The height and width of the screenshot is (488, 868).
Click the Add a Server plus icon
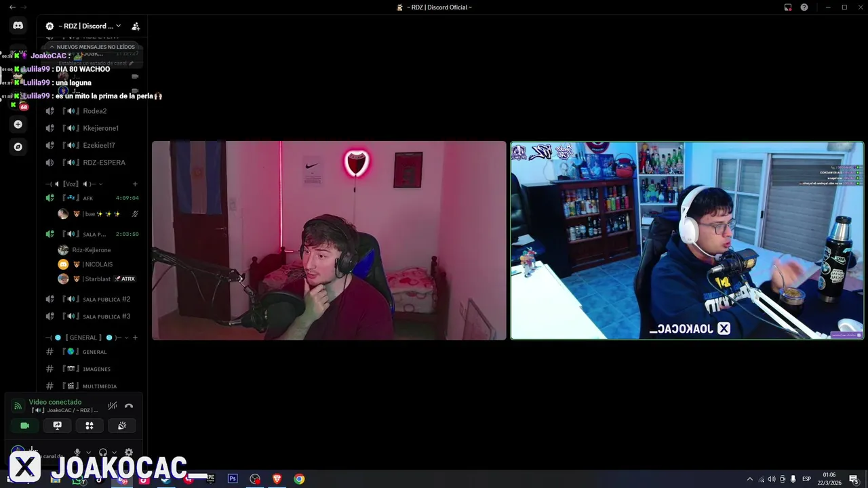pos(18,124)
